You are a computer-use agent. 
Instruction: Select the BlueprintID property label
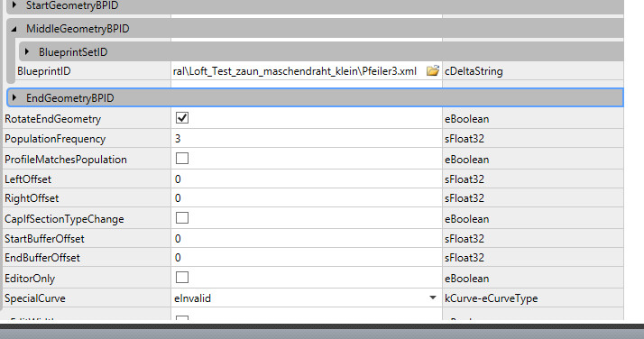coord(44,71)
